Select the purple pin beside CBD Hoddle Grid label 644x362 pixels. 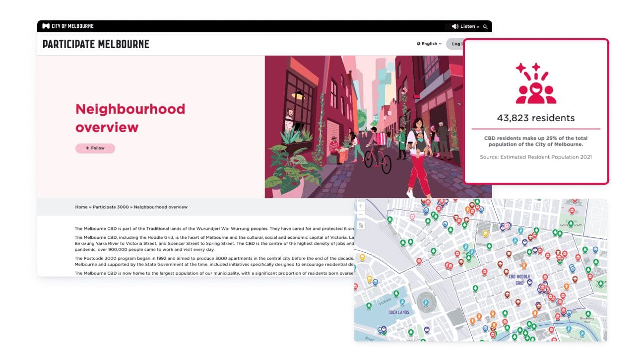tap(529, 283)
